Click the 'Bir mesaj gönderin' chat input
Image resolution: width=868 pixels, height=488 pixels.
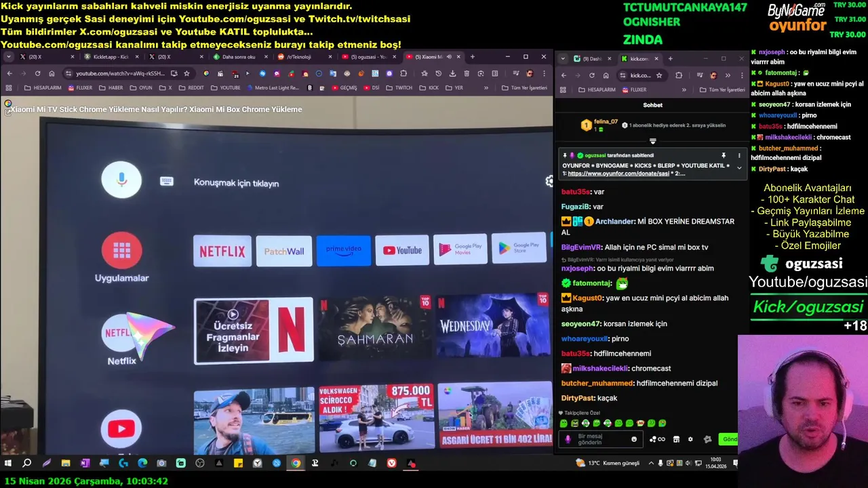[602, 439]
